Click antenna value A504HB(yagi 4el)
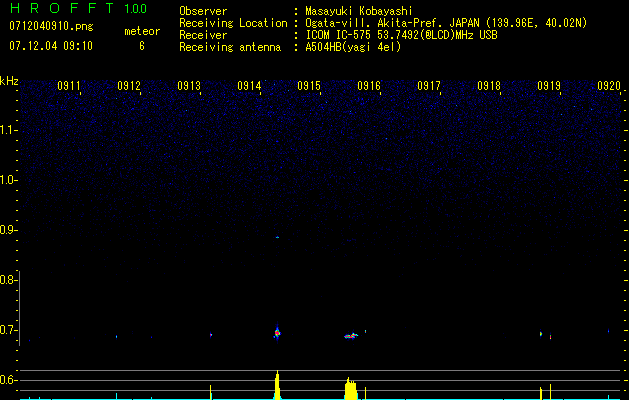 tap(353, 47)
